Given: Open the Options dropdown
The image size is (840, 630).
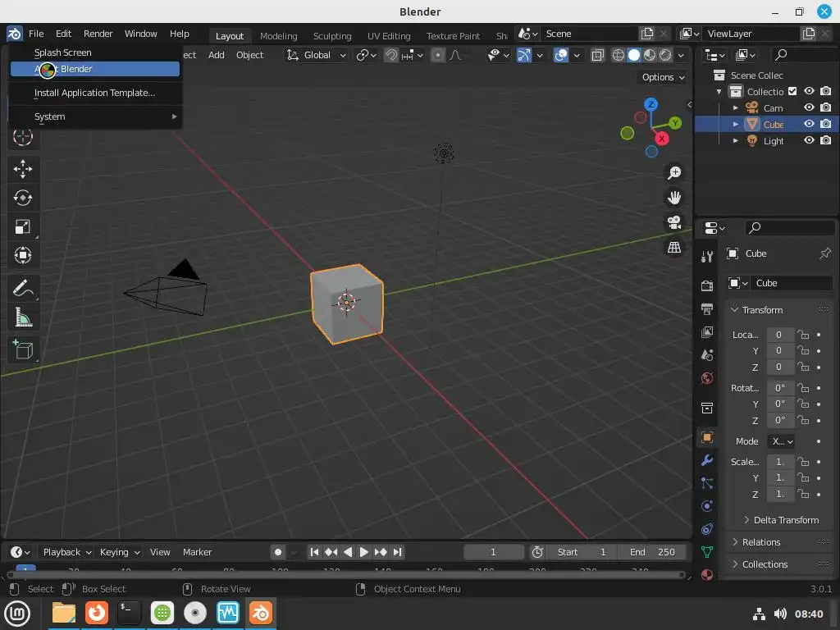Looking at the screenshot, I should [x=663, y=77].
